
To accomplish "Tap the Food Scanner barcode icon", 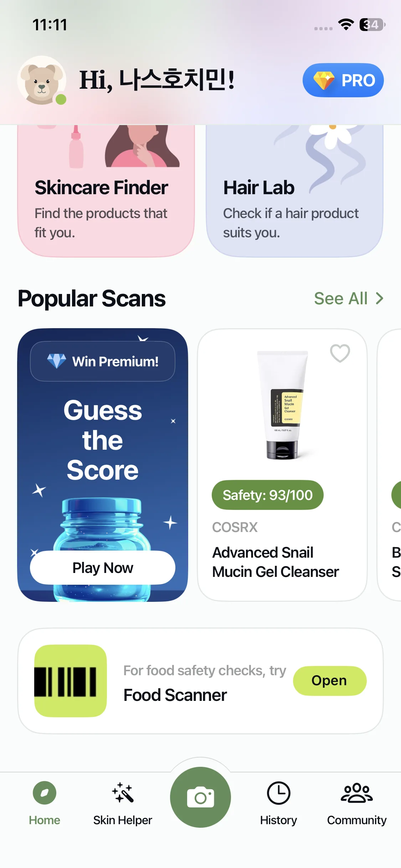I will 71,681.
